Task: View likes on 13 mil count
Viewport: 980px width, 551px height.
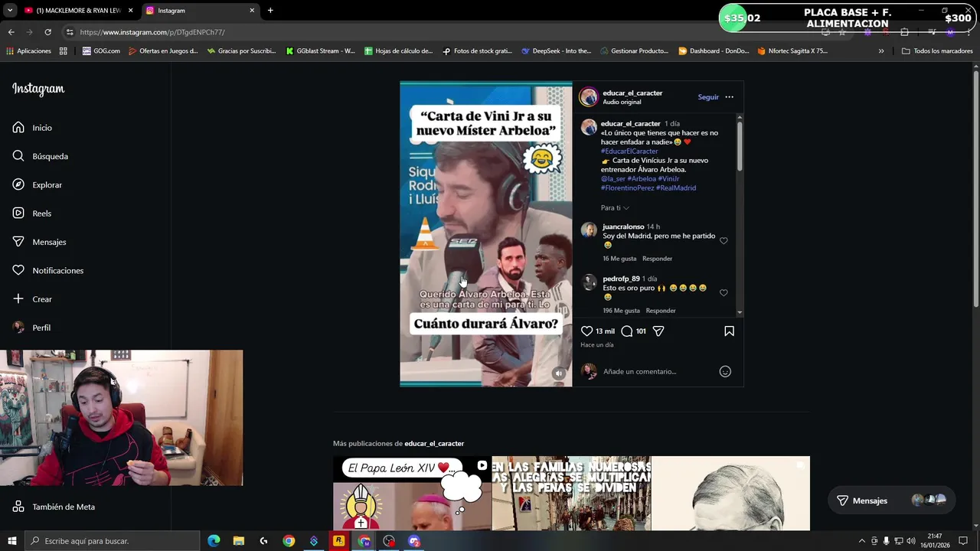Action: [605, 331]
